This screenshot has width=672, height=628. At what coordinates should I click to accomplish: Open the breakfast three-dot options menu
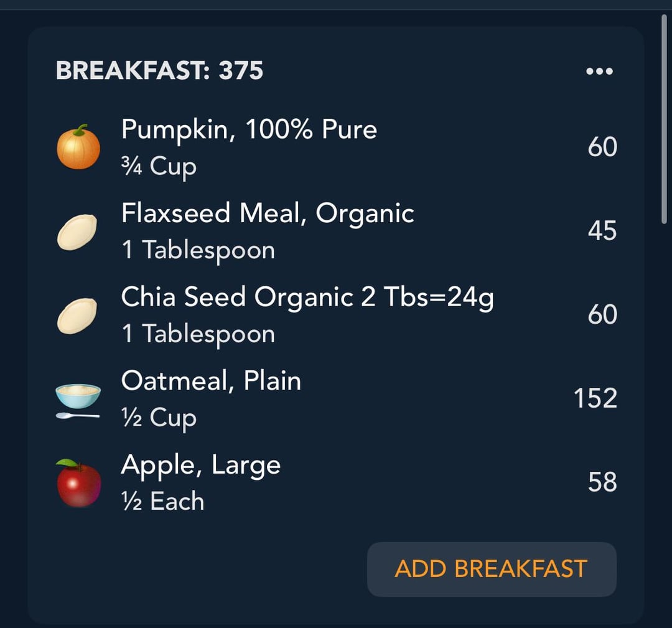(599, 71)
